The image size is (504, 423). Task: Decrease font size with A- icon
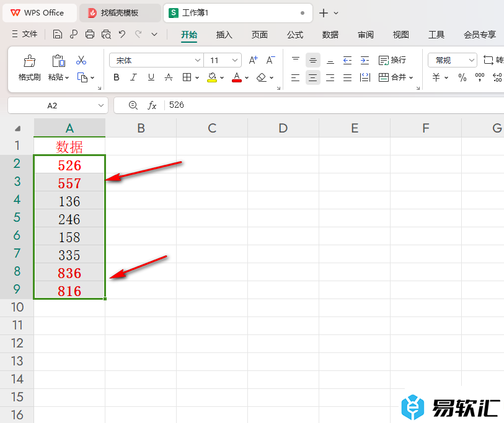point(271,60)
